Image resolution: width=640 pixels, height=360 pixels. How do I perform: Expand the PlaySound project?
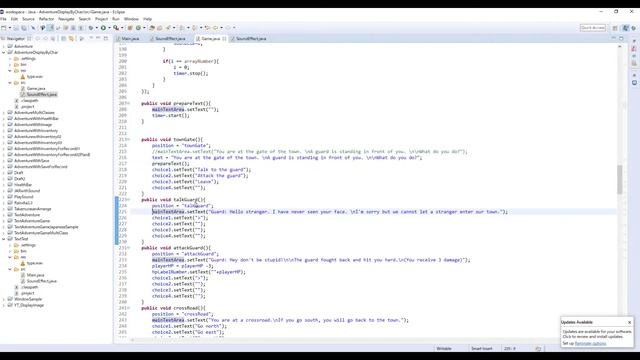pyautogui.click(x=4, y=197)
